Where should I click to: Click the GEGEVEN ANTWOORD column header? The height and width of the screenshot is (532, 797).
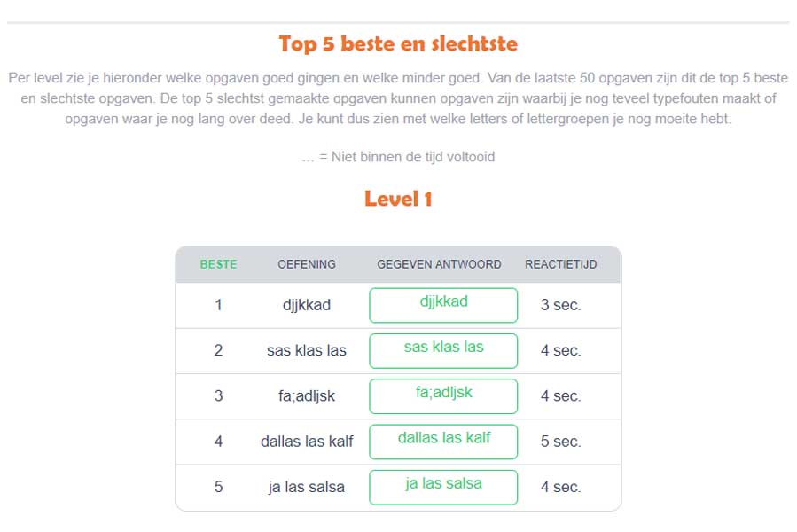(x=439, y=264)
